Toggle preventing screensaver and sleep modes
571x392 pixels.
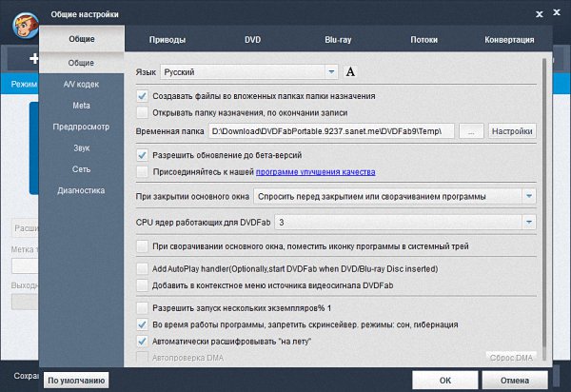click(142, 324)
